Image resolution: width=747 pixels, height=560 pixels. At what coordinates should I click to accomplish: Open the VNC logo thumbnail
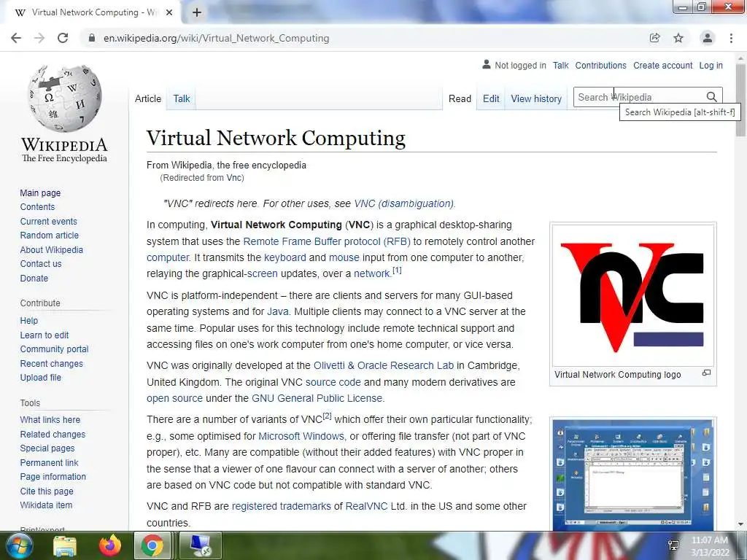[632, 295]
